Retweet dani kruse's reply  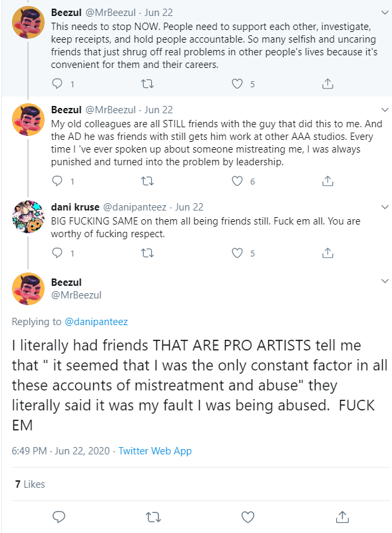(x=147, y=253)
